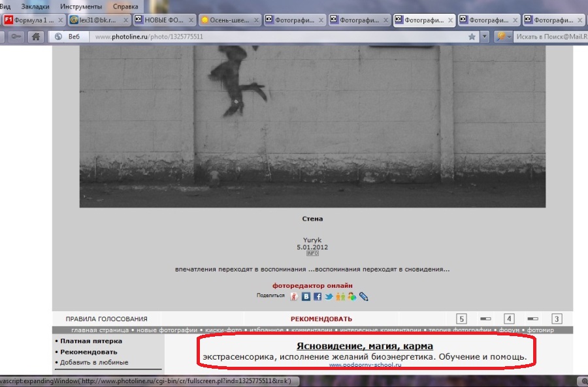Close the Осень-шве... tab
588x387 pixels.
point(256,20)
